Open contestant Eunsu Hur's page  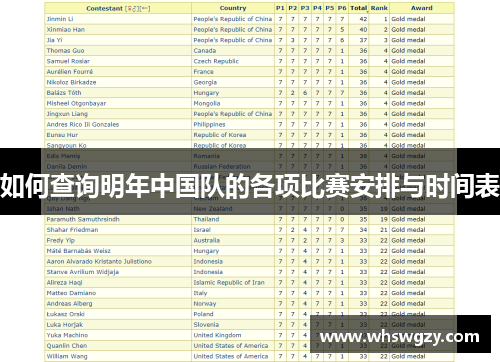tap(62, 135)
